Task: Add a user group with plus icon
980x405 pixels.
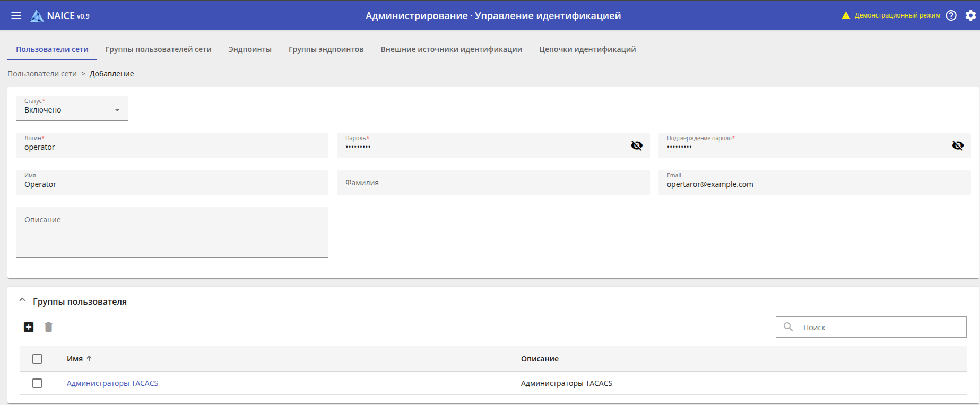Action: click(x=29, y=327)
